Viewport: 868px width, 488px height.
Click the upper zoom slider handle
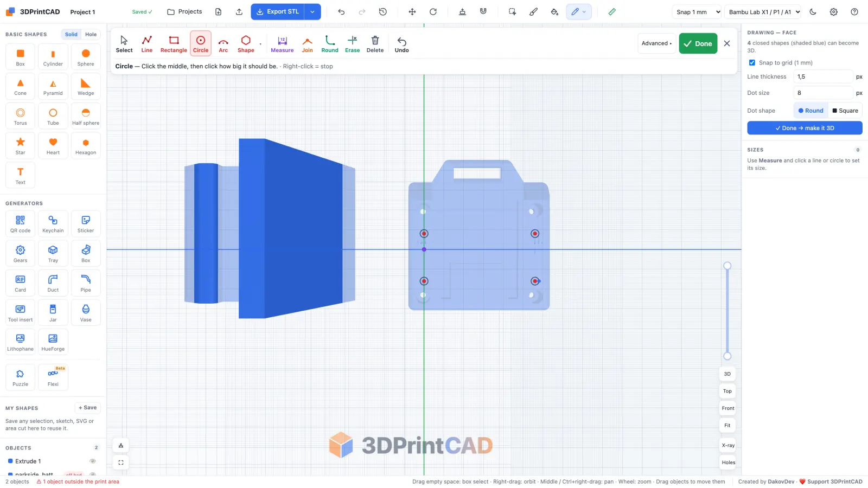727,266
